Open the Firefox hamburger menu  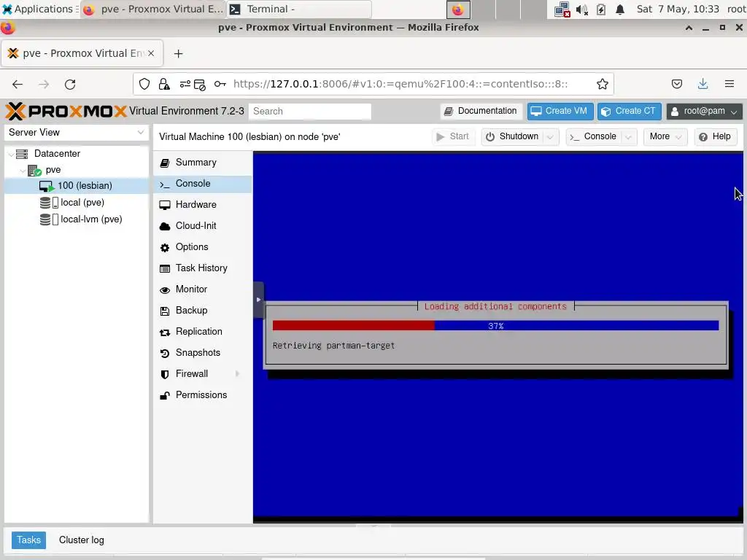click(729, 85)
